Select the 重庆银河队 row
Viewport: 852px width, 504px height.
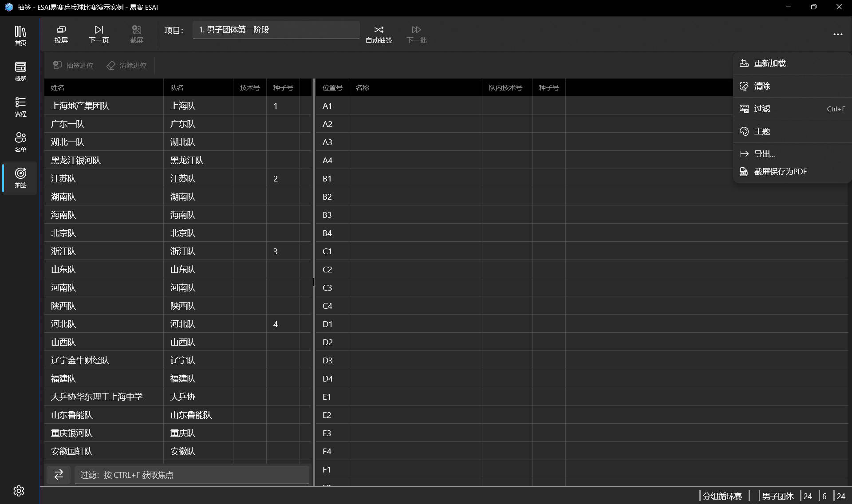point(178,433)
